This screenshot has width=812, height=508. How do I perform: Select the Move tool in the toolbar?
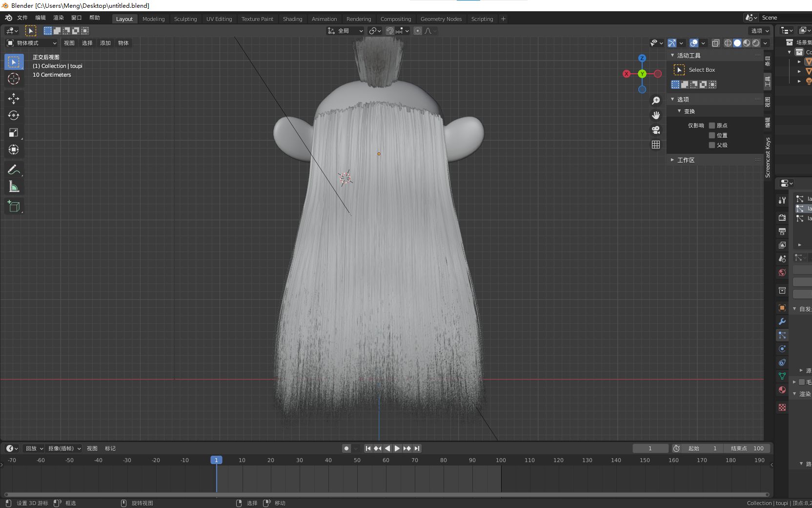pyautogui.click(x=14, y=99)
